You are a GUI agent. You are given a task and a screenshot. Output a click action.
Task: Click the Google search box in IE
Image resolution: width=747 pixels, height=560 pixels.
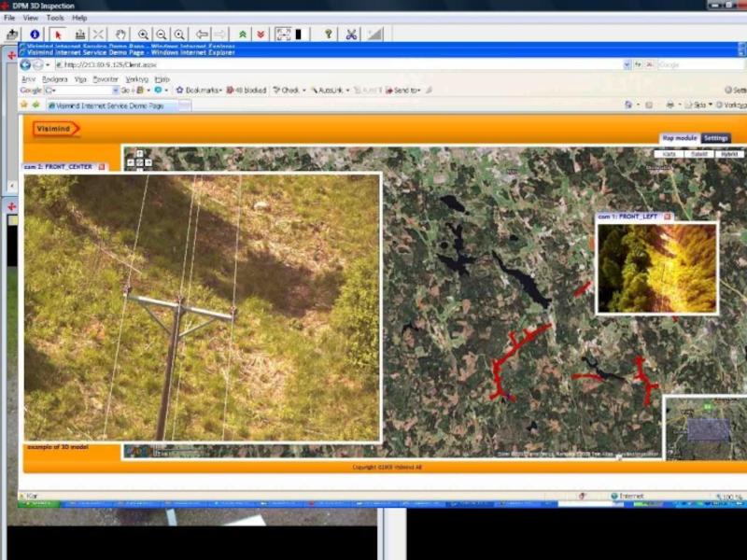700,64
